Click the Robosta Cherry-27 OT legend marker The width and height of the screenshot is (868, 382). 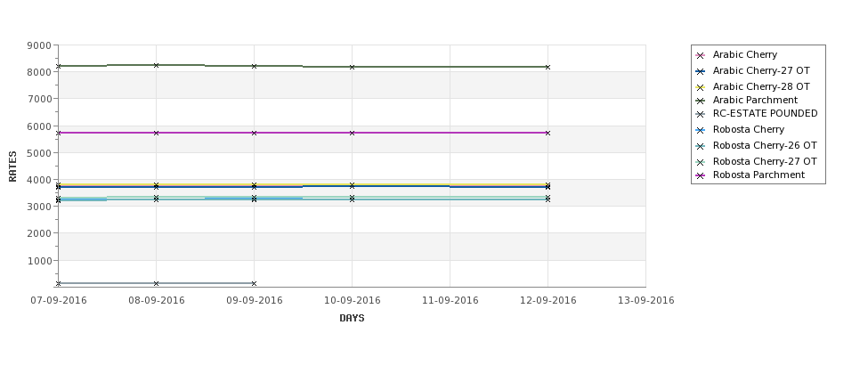click(x=701, y=163)
